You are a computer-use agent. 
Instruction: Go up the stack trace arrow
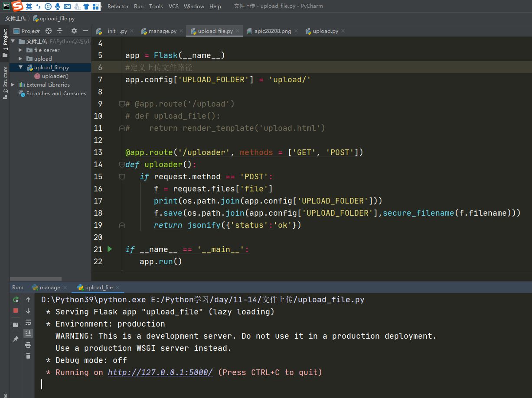tap(28, 300)
